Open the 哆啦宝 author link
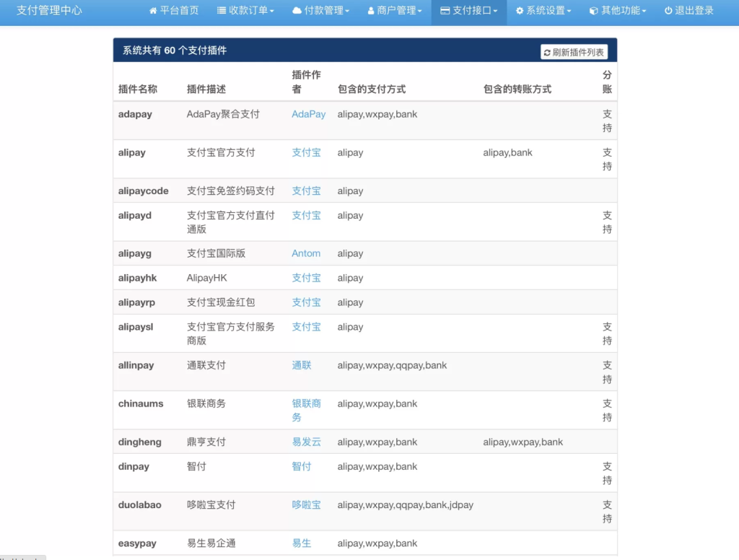The width and height of the screenshot is (739, 560). [306, 505]
